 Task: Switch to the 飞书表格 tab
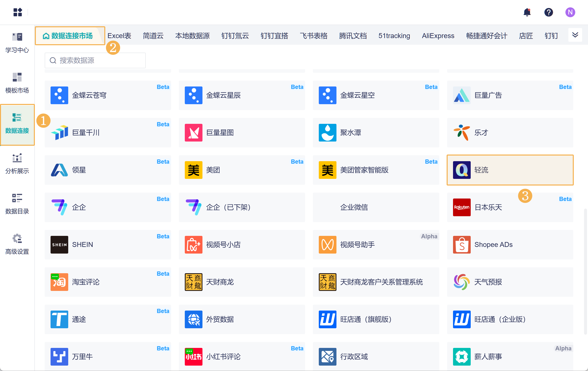[x=313, y=36]
